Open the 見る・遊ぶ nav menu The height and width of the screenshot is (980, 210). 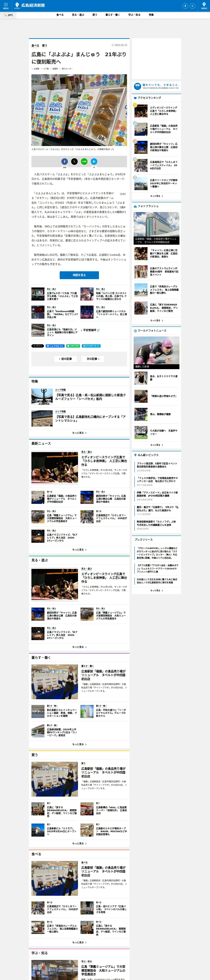coord(78,15)
